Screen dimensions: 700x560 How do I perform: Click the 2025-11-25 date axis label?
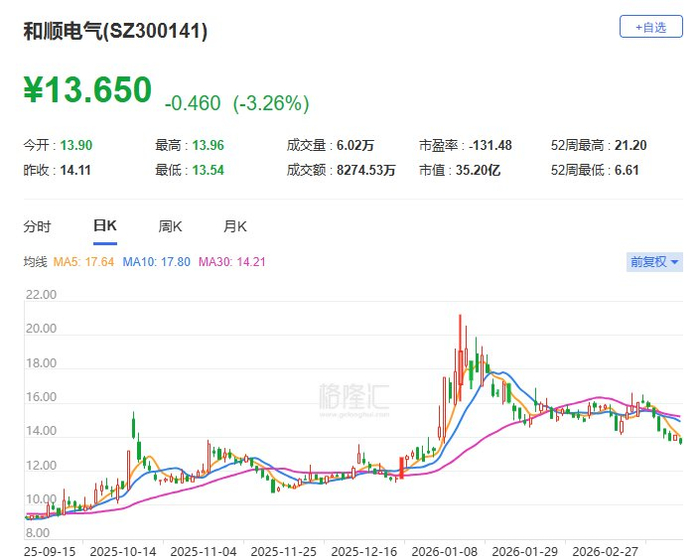283,552
